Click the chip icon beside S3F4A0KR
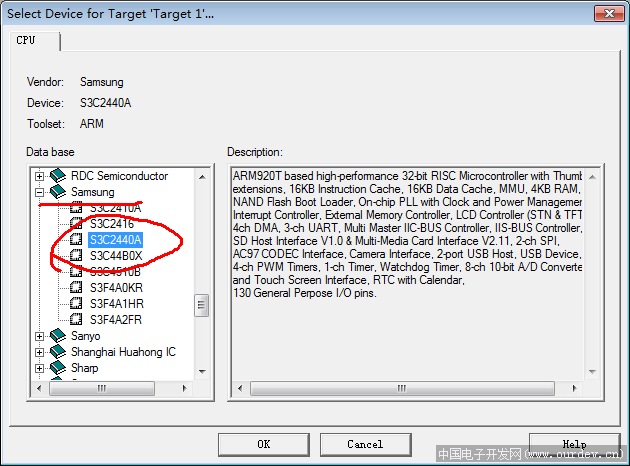This screenshot has width=630, height=466. point(76,288)
